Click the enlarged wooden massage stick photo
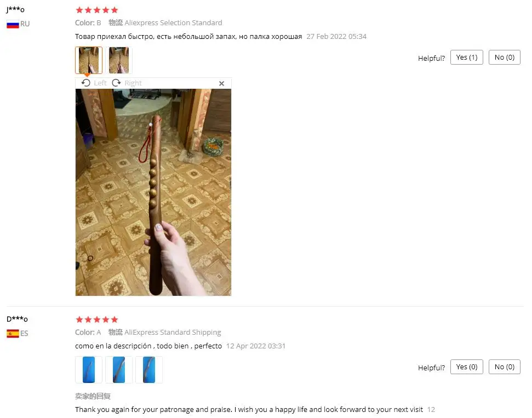This screenshot has height=418, width=532. point(153,192)
